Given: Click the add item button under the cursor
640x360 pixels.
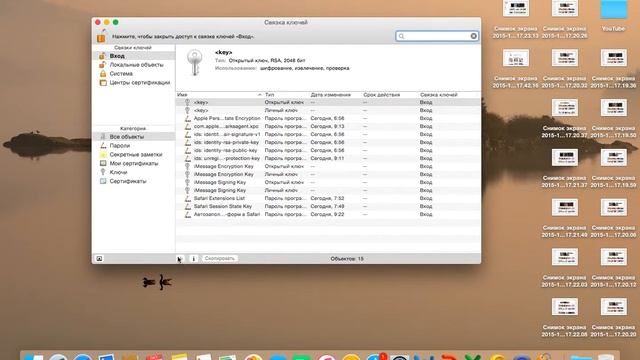Looking at the screenshot, I should 180,258.
